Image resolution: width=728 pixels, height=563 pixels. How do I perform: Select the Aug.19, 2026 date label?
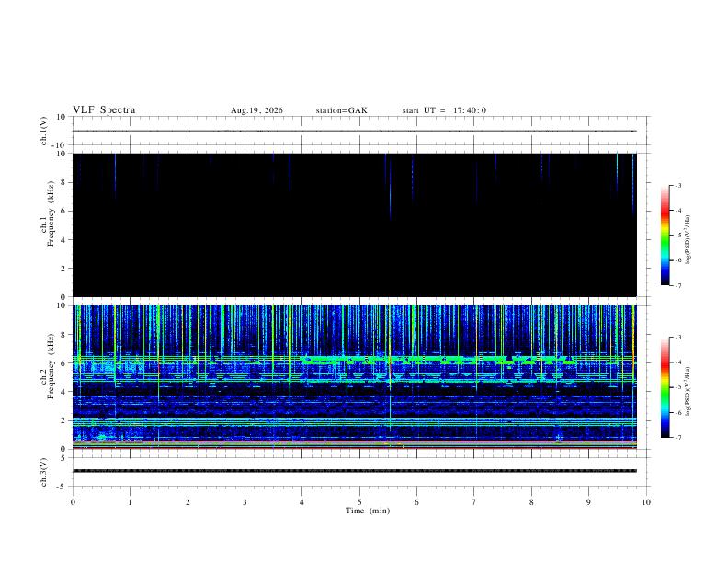pyautogui.click(x=256, y=110)
